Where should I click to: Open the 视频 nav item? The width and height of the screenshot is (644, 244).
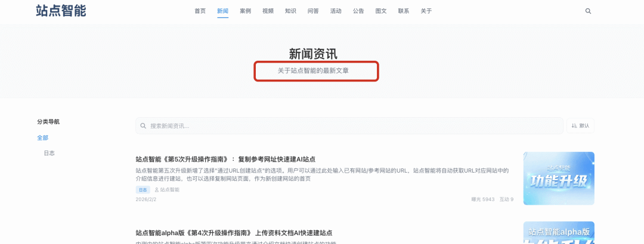(x=268, y=11)
